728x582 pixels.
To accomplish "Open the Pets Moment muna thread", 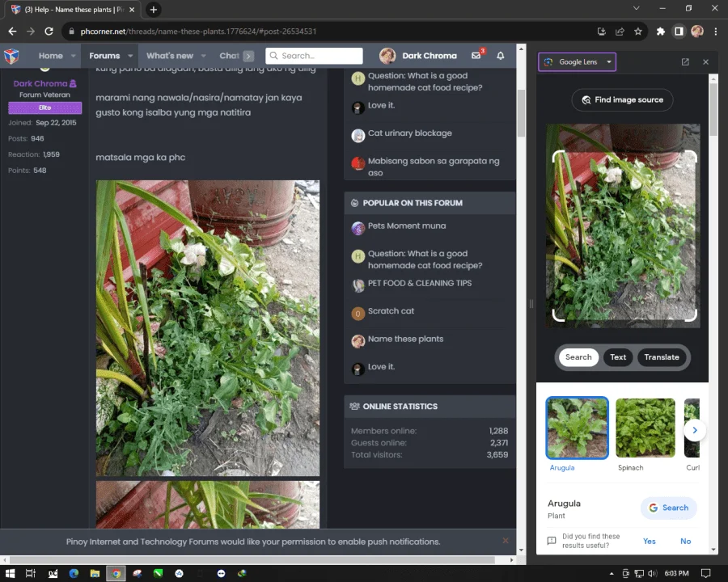I will tap(407, 226).
